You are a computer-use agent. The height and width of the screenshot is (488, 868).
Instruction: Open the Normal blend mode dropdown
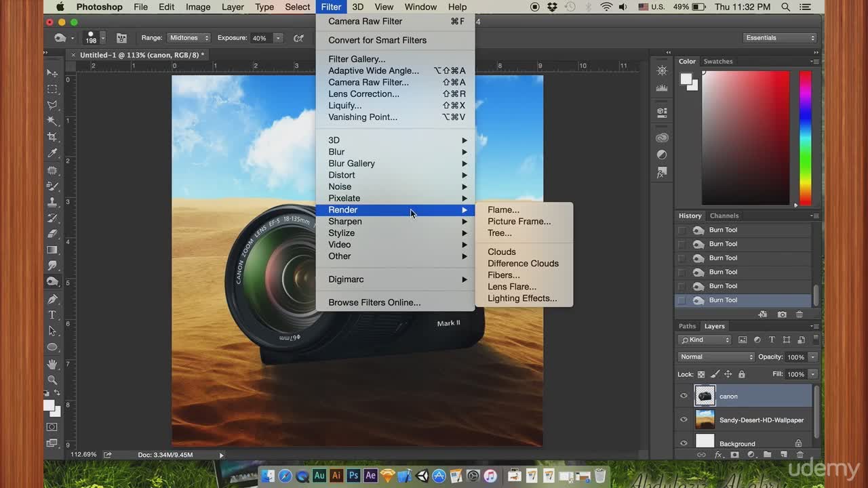pos(716,357)
